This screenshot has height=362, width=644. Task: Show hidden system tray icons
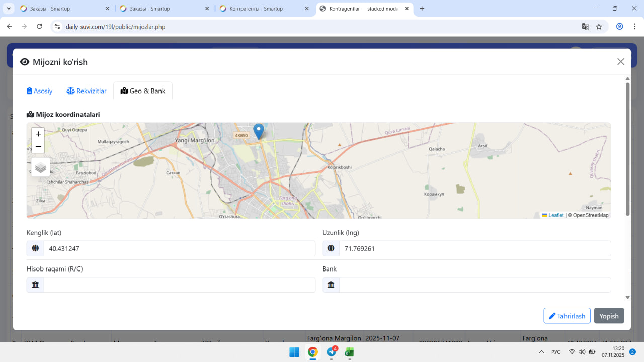point(541,352)
